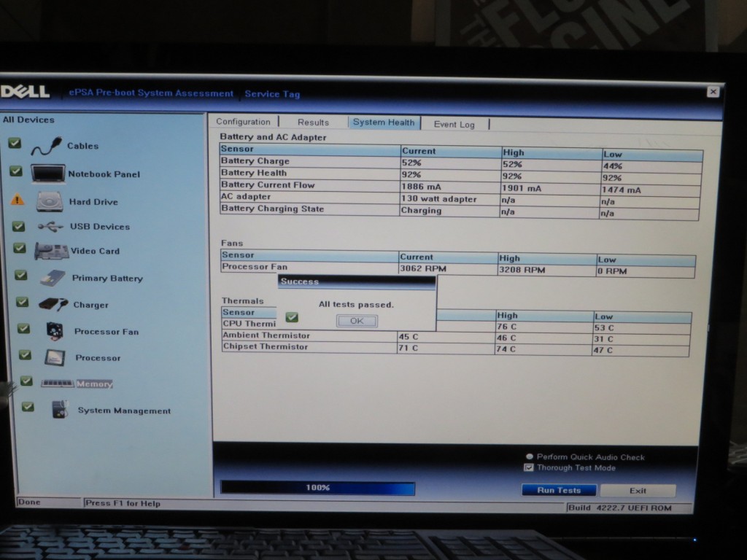Click green check icon in Success dialog

(x=292, y=317)
